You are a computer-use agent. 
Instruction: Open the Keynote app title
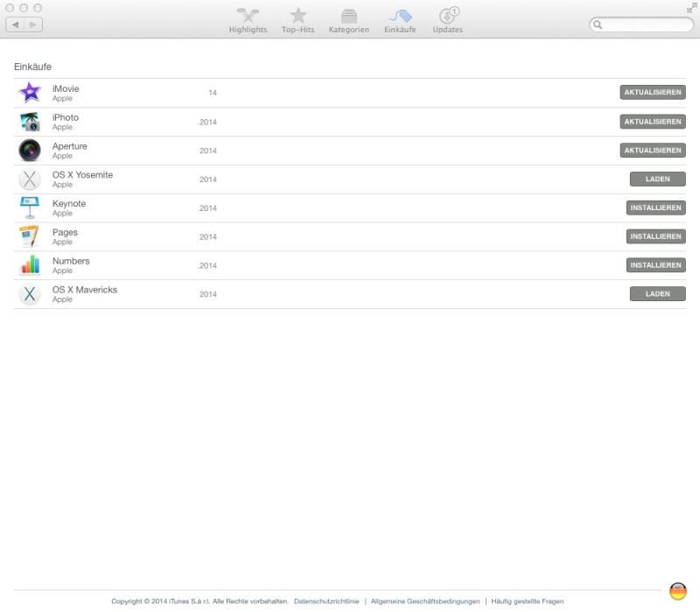pos(69,204)
